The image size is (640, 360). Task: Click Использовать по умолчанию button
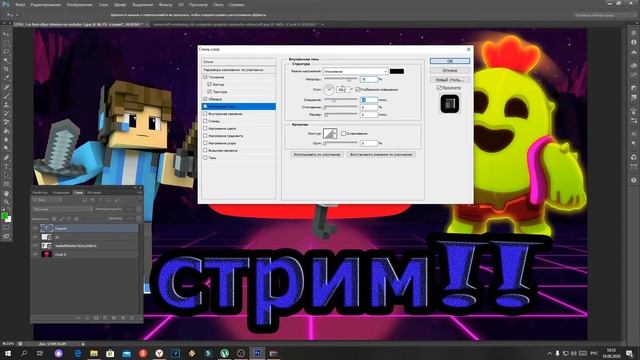tap(317, 154)
